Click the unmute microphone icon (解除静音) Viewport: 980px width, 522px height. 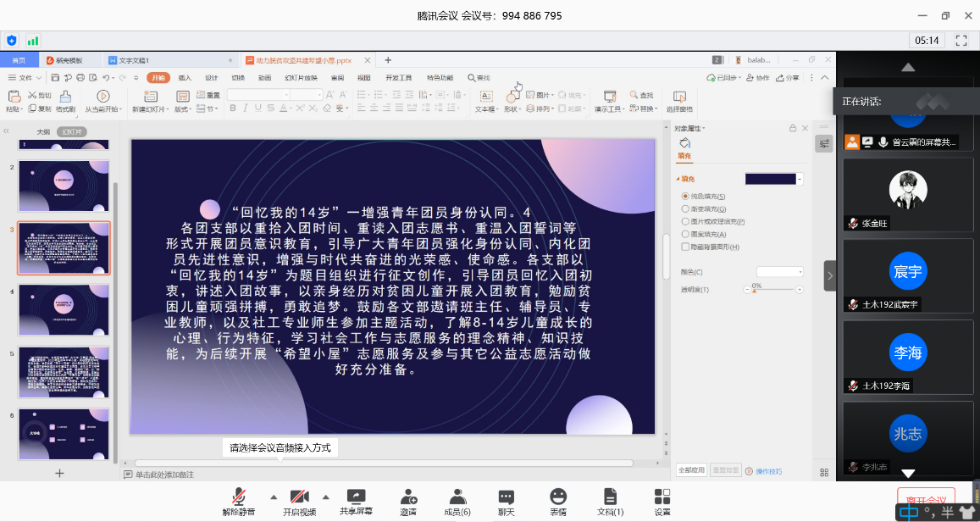tap(240, 497)
